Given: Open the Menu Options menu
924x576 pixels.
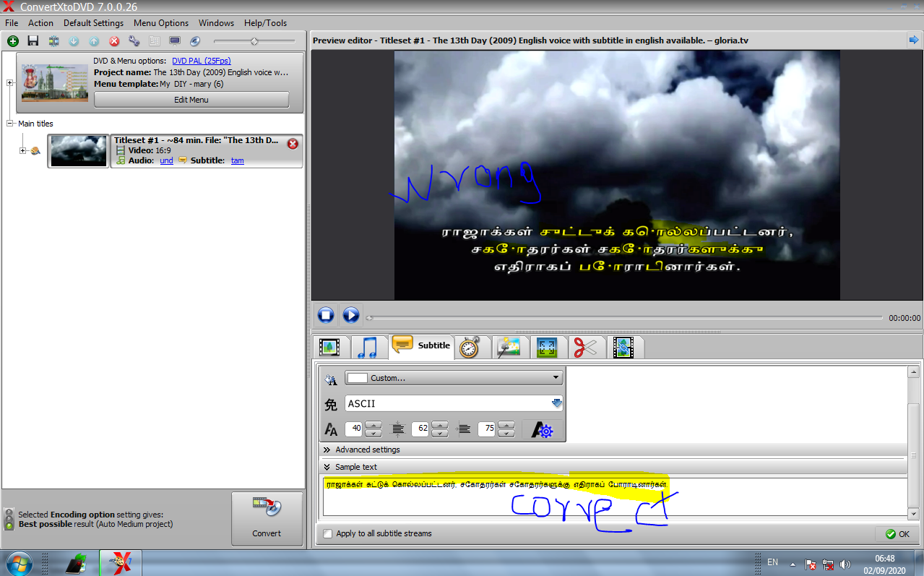Looking at the screenshot, I should [161, 23].
